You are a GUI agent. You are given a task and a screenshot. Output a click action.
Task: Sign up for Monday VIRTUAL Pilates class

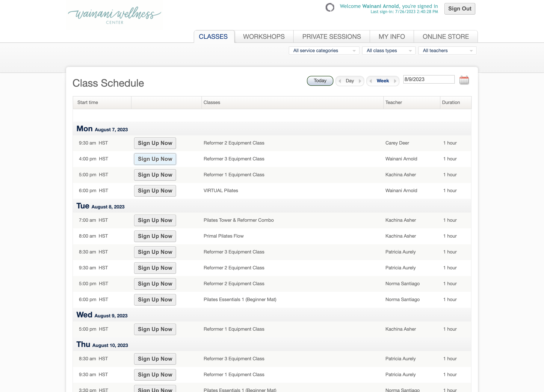155,191
